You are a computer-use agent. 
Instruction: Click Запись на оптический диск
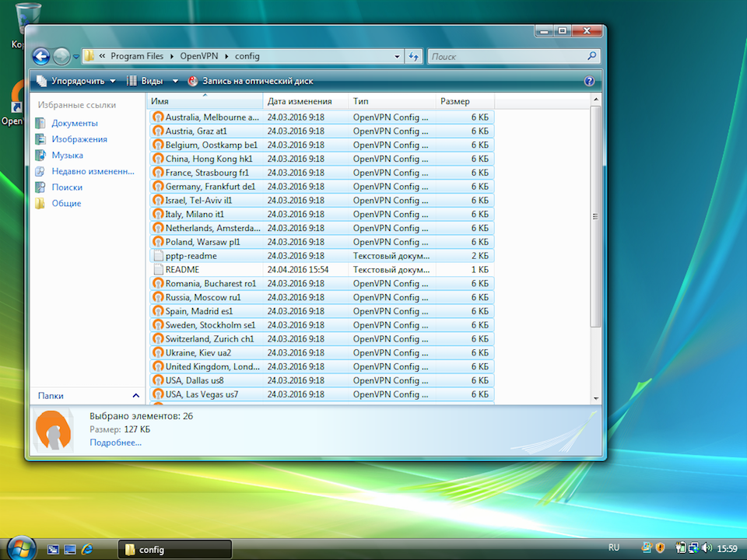tap(251, 81)
